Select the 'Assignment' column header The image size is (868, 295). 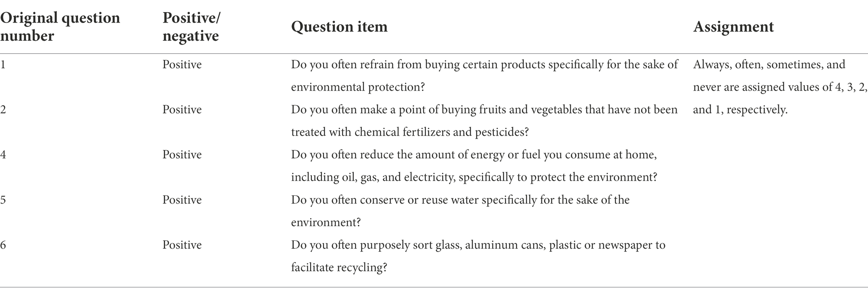tap(733, 27)
